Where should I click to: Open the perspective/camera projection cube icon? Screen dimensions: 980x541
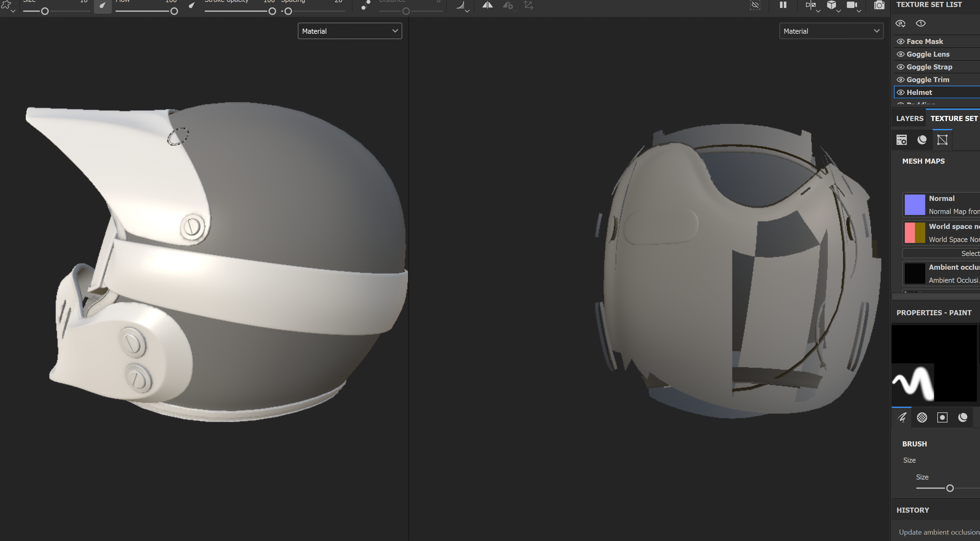click(832, 5)
